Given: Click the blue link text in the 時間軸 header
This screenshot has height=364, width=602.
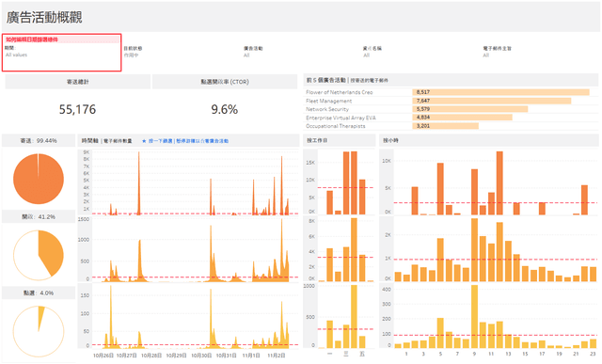Looking at the screenshot, I should tap(188, 141).
